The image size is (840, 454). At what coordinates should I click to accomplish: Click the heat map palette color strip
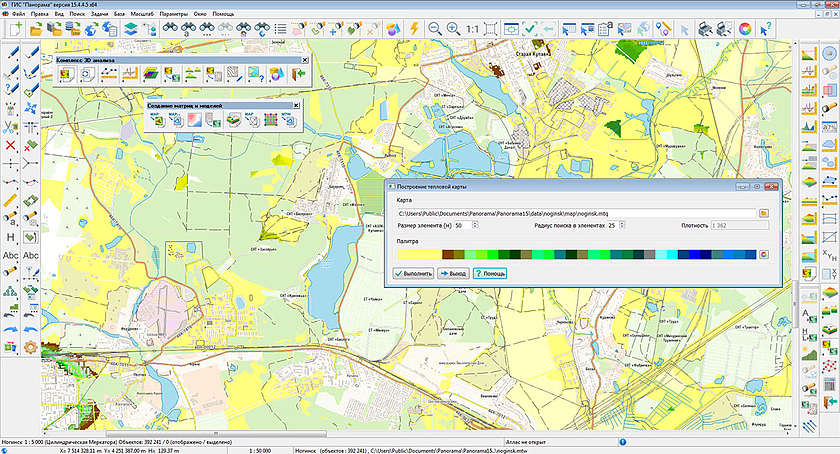coord(575,254)
